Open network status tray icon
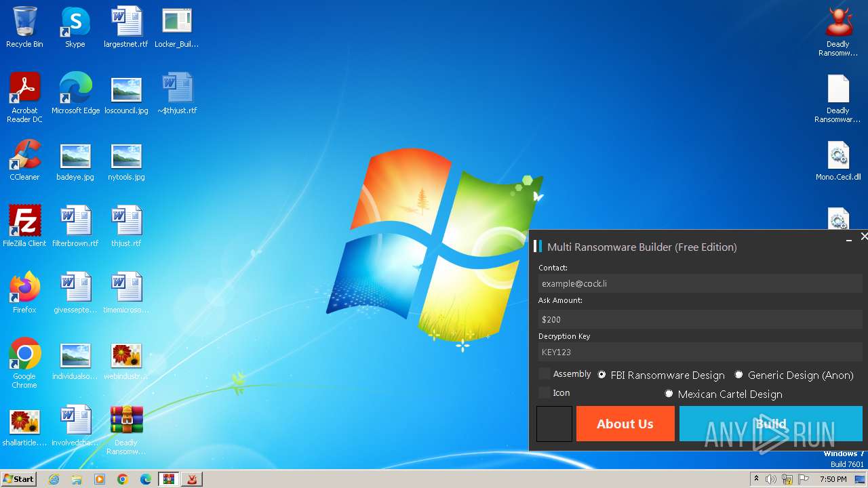Screen dimensions: 868x488 click(787, 479)
